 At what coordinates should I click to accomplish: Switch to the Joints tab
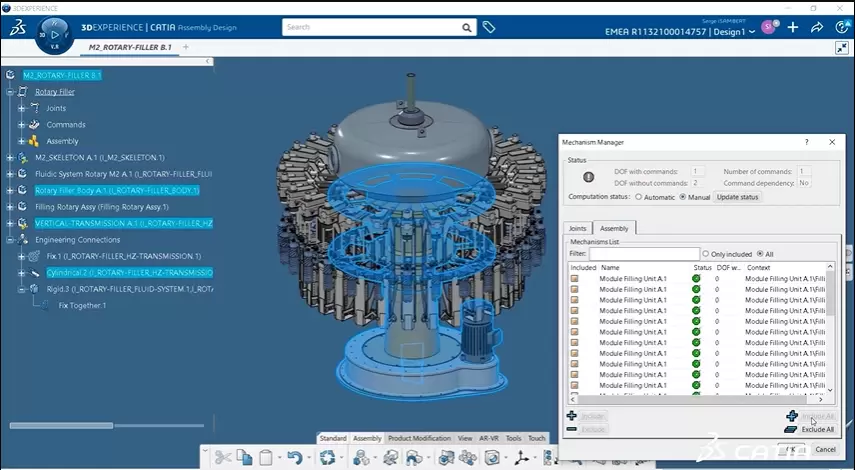[578, 228]
